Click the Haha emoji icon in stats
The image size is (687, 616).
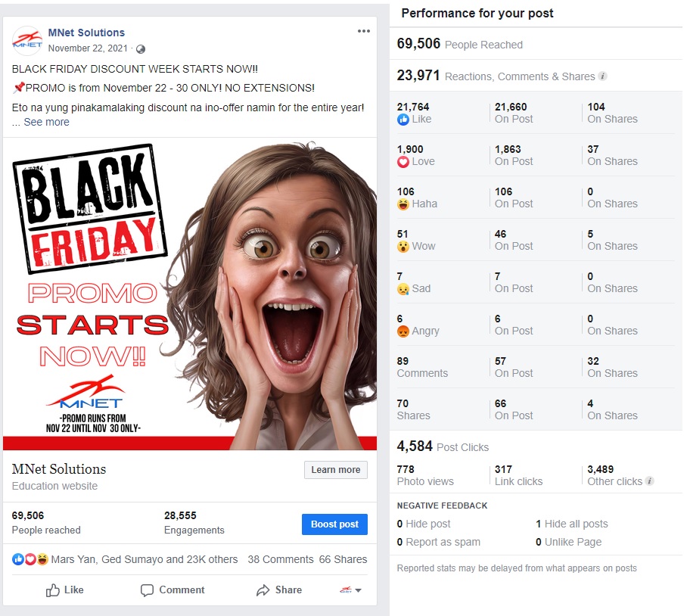click(x=403, y=204)
